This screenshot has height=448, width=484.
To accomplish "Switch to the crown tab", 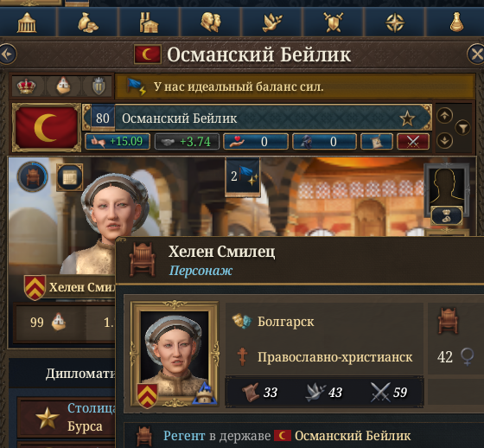I will pyautogui.click(x=26, y=86).
